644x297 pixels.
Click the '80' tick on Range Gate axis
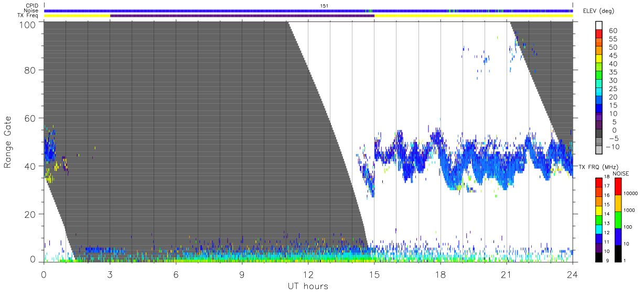point(30,70)
